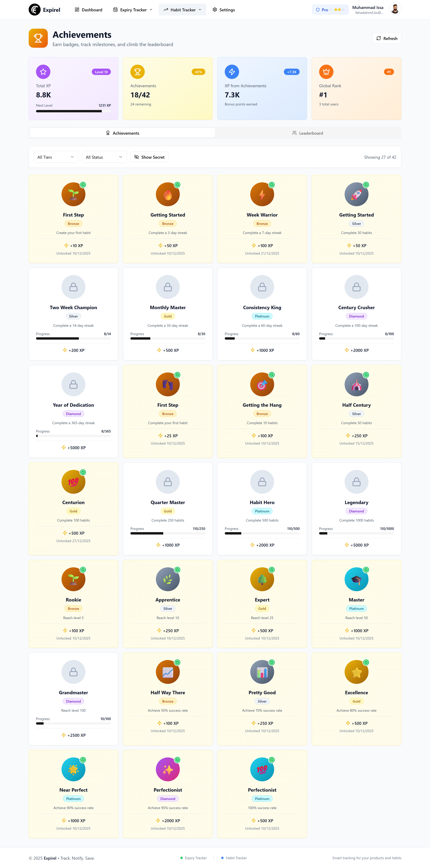Click the trophy icon beside Achievements heading

tap(38, 38)
